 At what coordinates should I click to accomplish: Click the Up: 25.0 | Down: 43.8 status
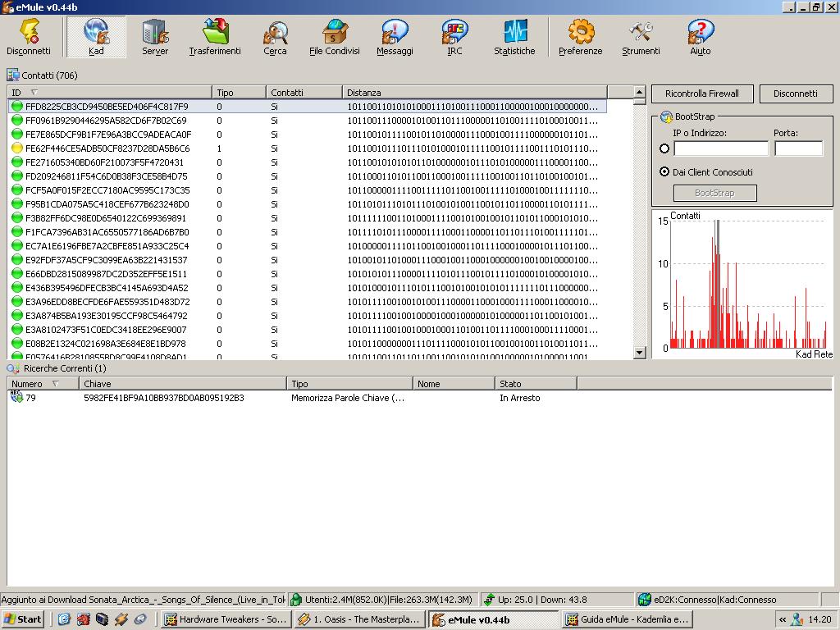542,600
